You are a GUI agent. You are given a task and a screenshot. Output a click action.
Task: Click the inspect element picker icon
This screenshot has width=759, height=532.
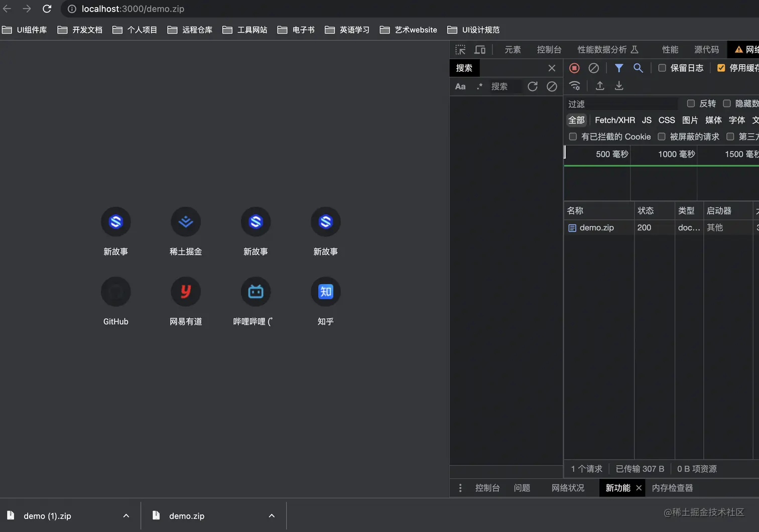coord(460,50)
